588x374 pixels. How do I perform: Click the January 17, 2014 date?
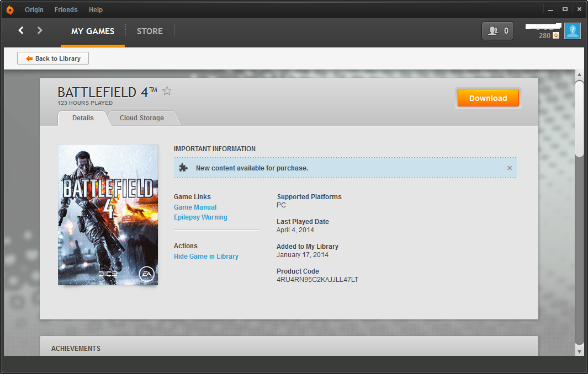click(x=302, y=255)
